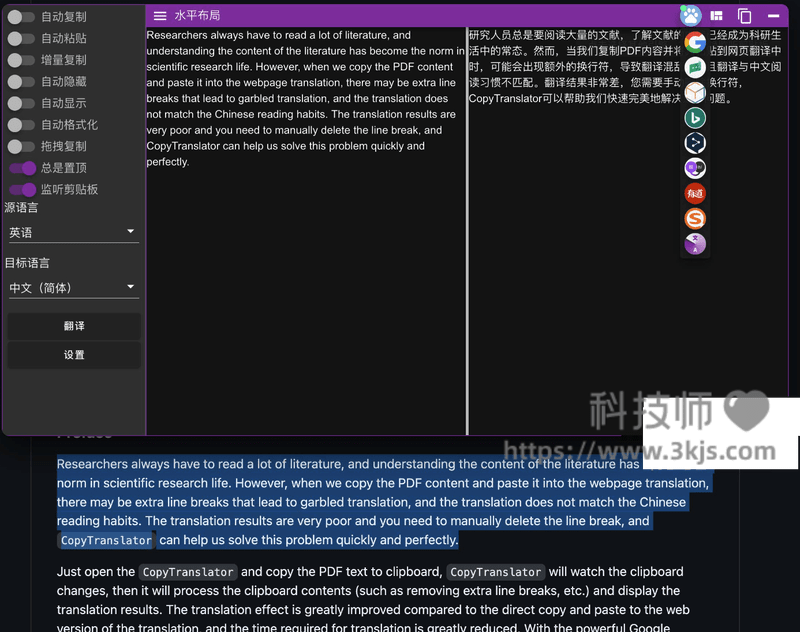Select the green speech-bubble translator icon
Image resolution: width=800 pixels, height=632 pixels.
tap(695, 67)
